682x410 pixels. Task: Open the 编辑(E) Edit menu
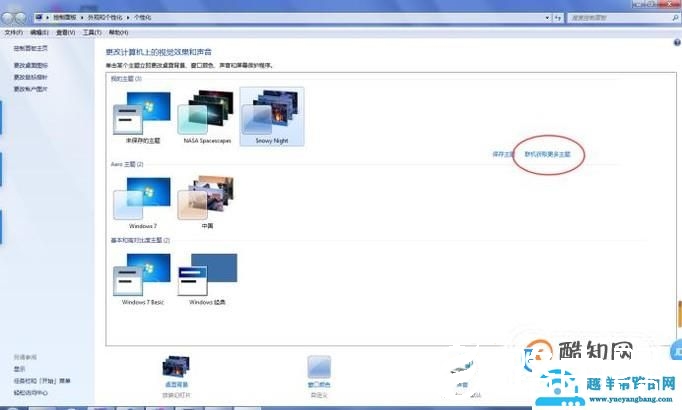click(x=39, y=32)
